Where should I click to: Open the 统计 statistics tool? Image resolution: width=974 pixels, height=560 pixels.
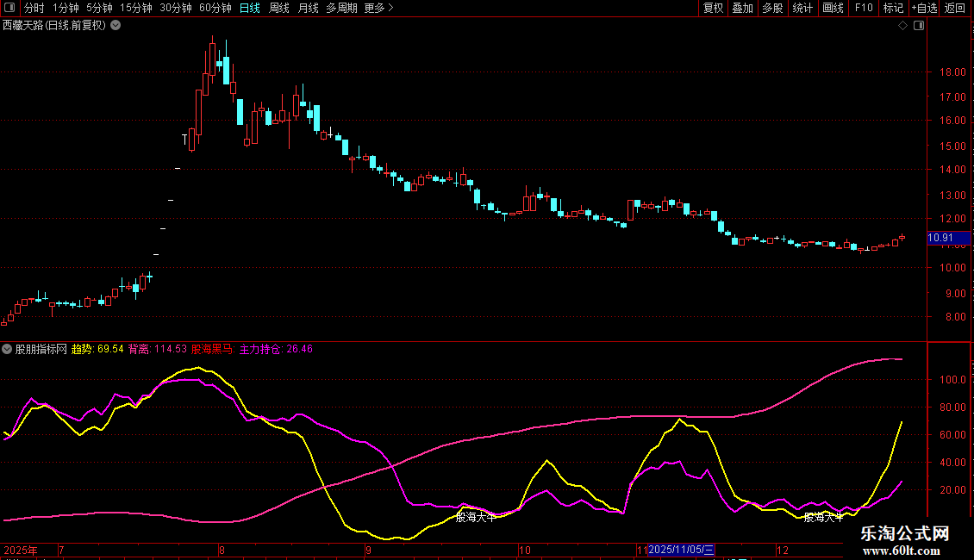tap(802, 9)
